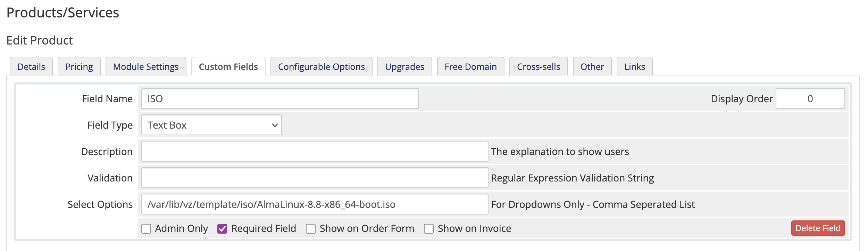This screenshot has height=251, width=868.
Task: Open the Free Domain tab
Action: (471, 66)
